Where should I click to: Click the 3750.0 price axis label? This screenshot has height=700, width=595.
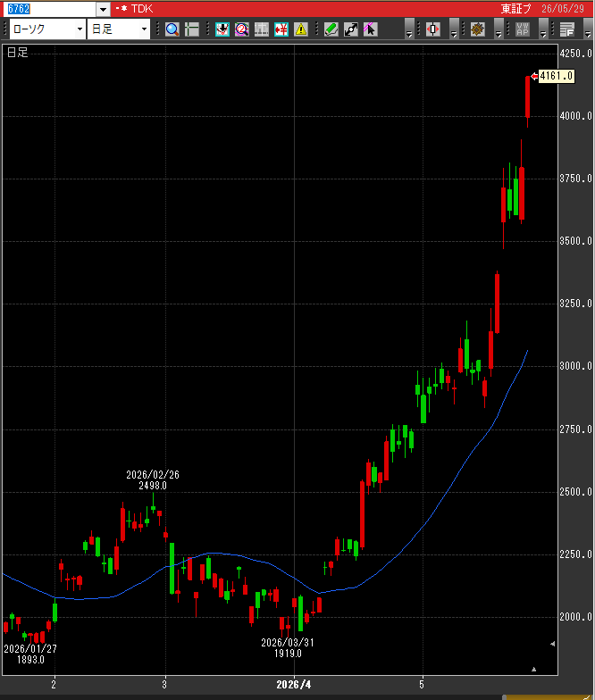[575, 179]
